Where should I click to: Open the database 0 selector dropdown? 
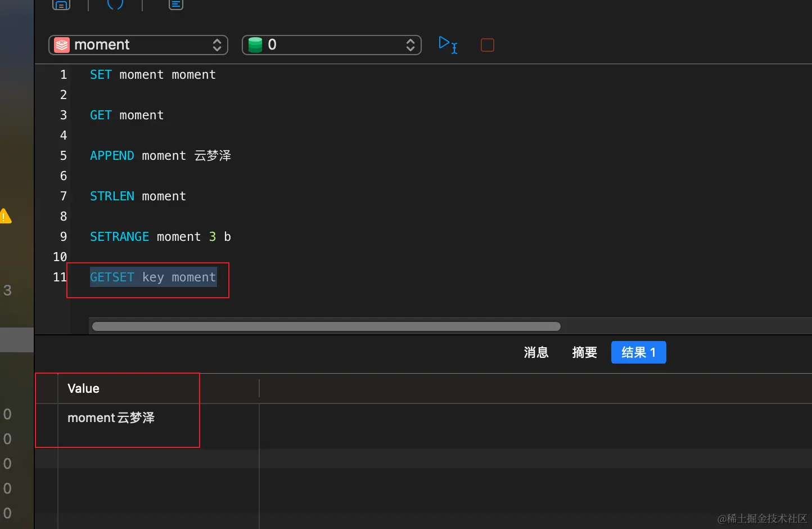(x=332, y=45)
